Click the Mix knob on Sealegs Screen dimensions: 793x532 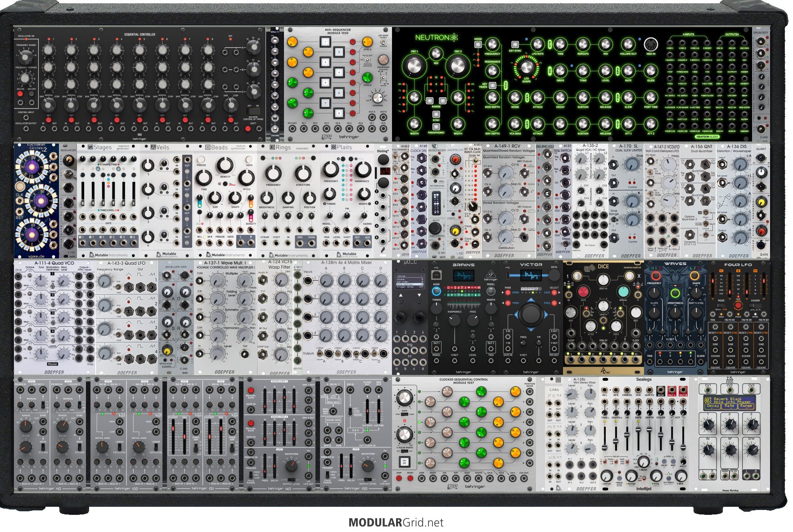coord(682,477)
